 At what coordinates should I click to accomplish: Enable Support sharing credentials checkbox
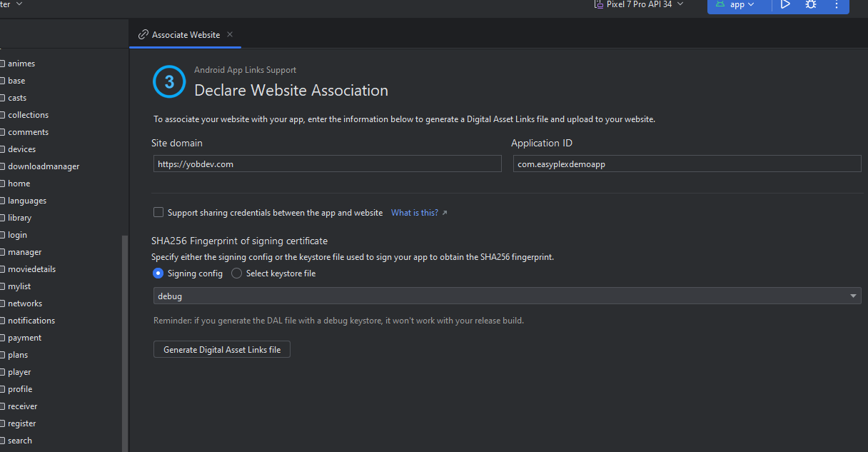[x=158, y=213]
